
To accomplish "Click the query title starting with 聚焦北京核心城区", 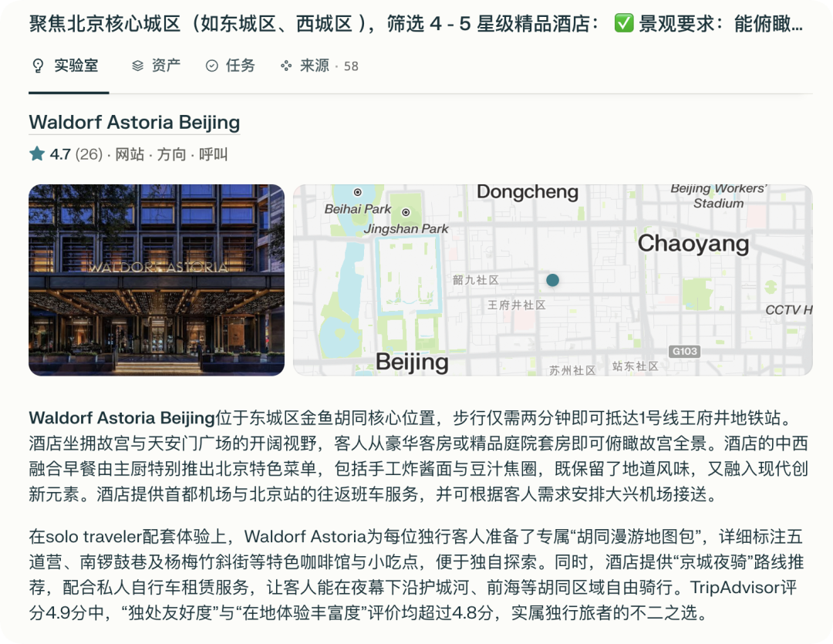I will coord(416,24).
